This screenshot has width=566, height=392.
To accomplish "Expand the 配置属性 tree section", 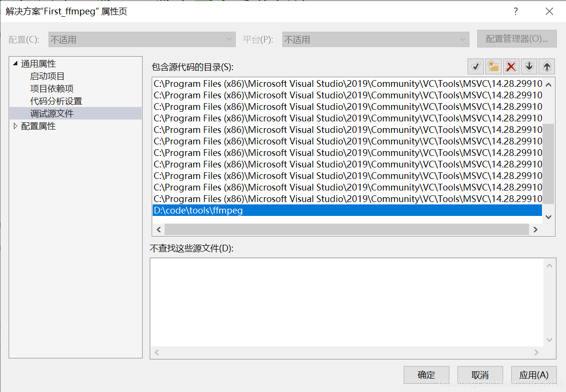I will click(15, 126).
